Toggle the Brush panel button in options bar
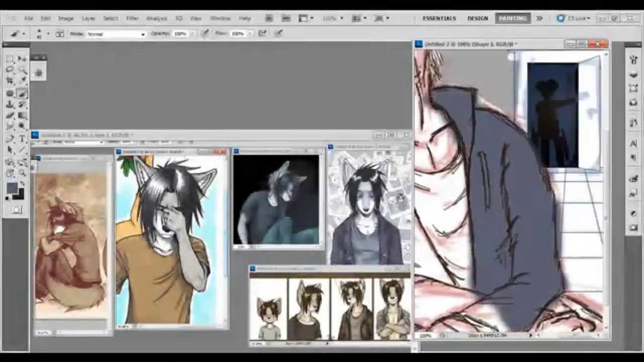The width and height of the screenshot is (644, 362). 59,34
